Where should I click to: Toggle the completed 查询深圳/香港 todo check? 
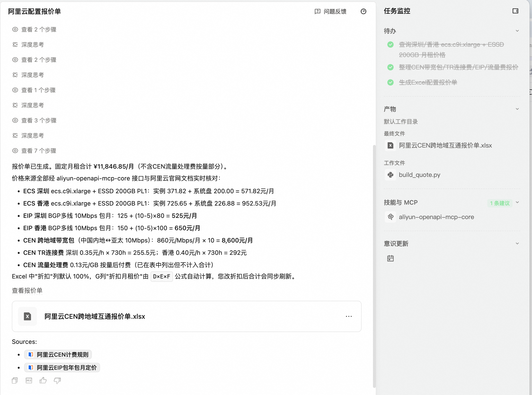[x=390, y=45]
